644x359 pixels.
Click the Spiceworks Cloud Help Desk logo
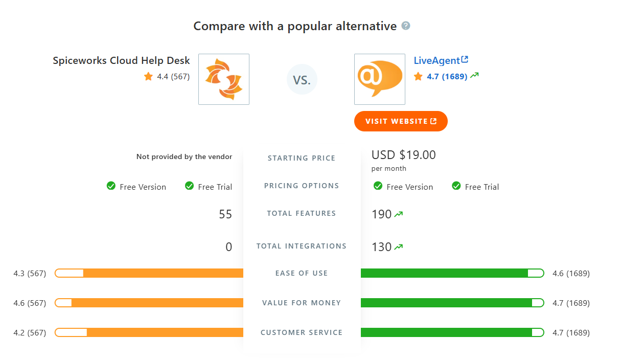click(x=223, y=79)
